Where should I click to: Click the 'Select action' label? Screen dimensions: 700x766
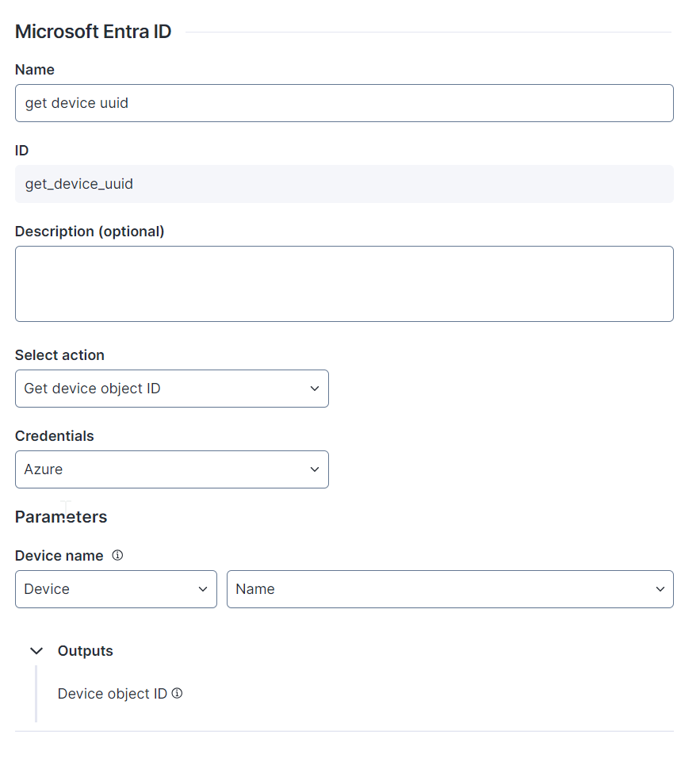pyautogui.click(x=59, y=355)
